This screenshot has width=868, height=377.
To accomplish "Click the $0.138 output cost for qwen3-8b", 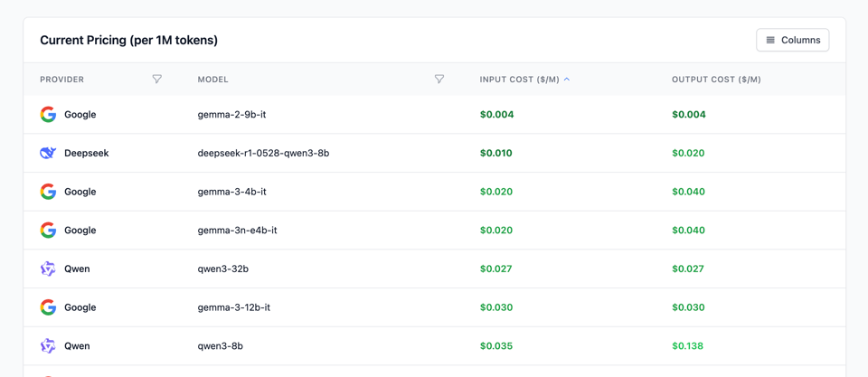I will point(687,346).
